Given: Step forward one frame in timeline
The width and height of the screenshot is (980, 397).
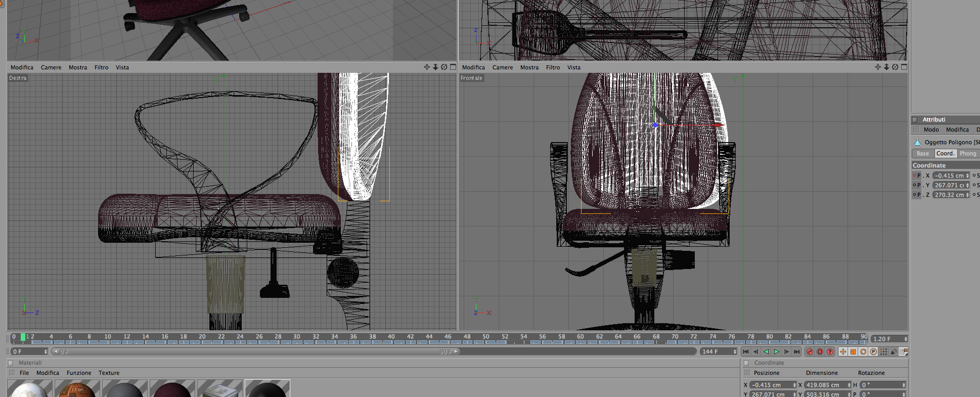Looking at the screenshot, I should pos(786,351).
